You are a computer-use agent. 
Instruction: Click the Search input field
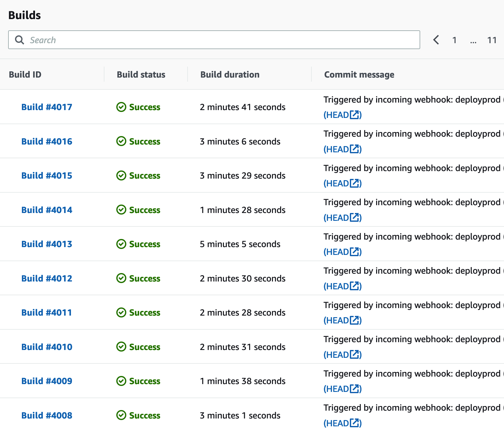[188, 40]
